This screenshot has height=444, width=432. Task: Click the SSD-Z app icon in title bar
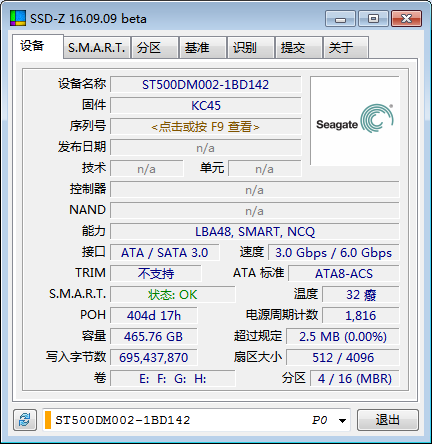(18, 18)
